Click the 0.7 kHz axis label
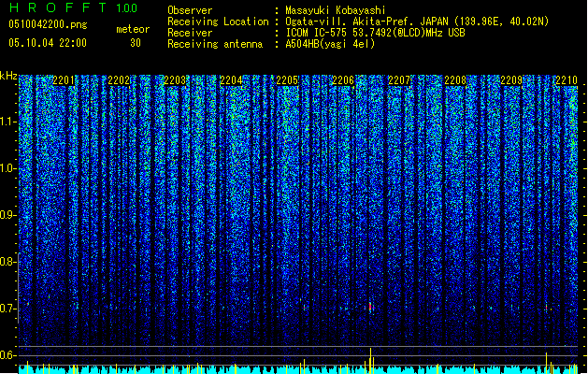Image resolution: width=588 pixels, height=374 pixels. (x=8, y=309)
